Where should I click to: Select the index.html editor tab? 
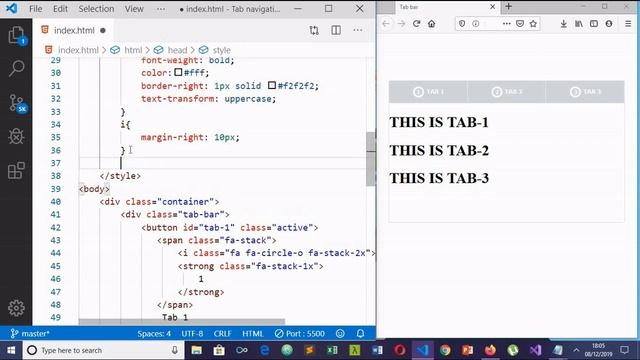pyautogui.click(x=74, y=30)
